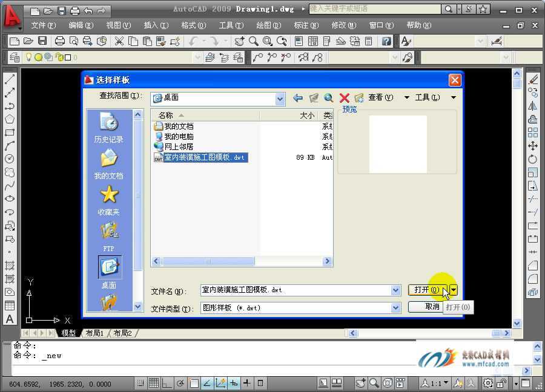Open the 文件类型 dropdown
Screen dimensions: 545x392
coord(395,308)
